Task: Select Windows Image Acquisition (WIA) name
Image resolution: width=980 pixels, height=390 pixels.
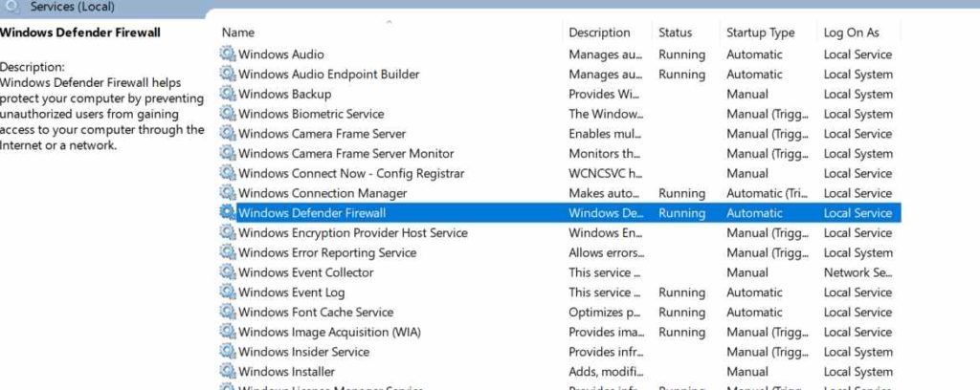Action: point(330,332)
